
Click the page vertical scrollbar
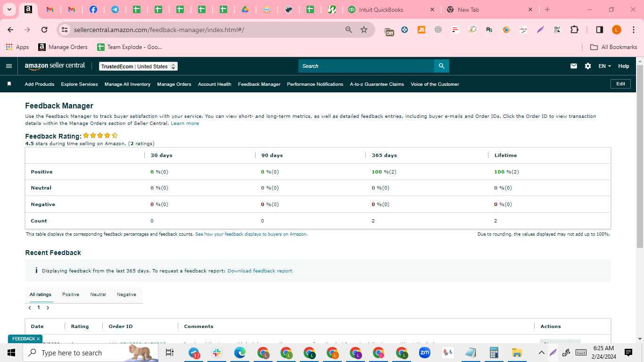[640, 156]
